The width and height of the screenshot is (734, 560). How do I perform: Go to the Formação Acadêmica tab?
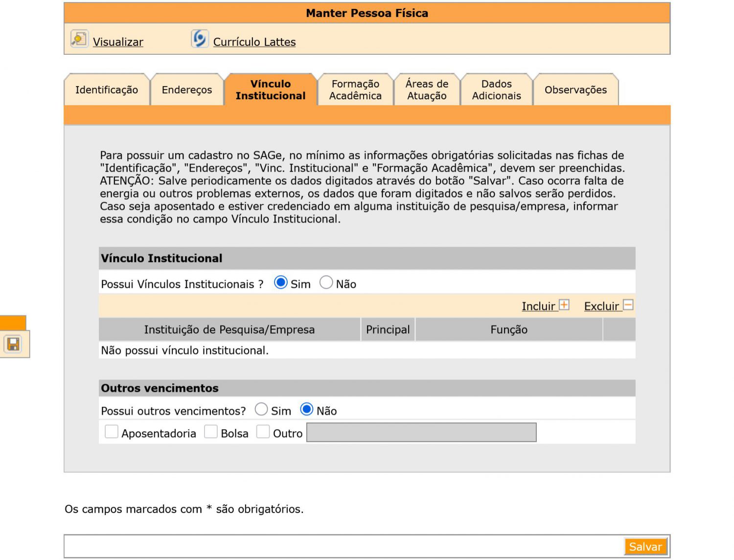pos(355,90)
